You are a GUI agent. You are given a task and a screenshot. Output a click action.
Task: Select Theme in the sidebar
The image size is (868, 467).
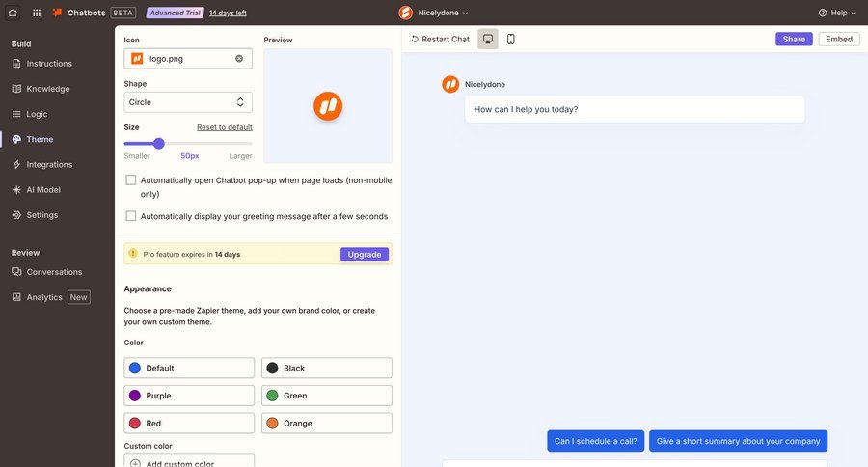point(40,139)
